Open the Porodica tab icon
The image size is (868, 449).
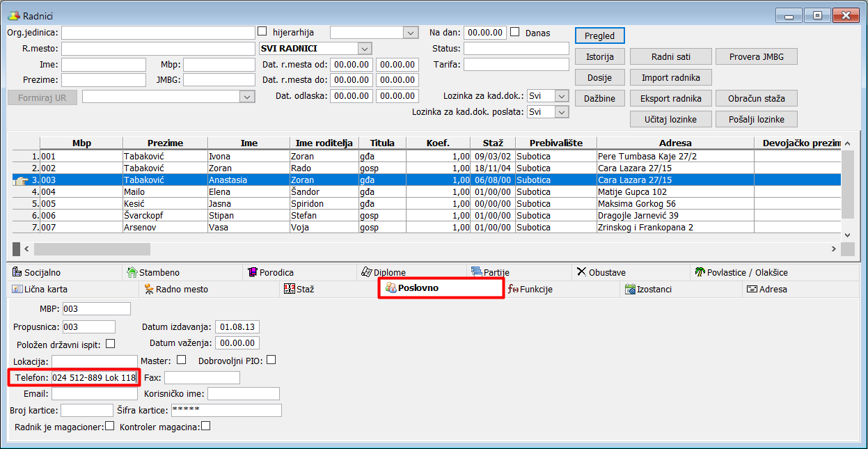point(253,272)
